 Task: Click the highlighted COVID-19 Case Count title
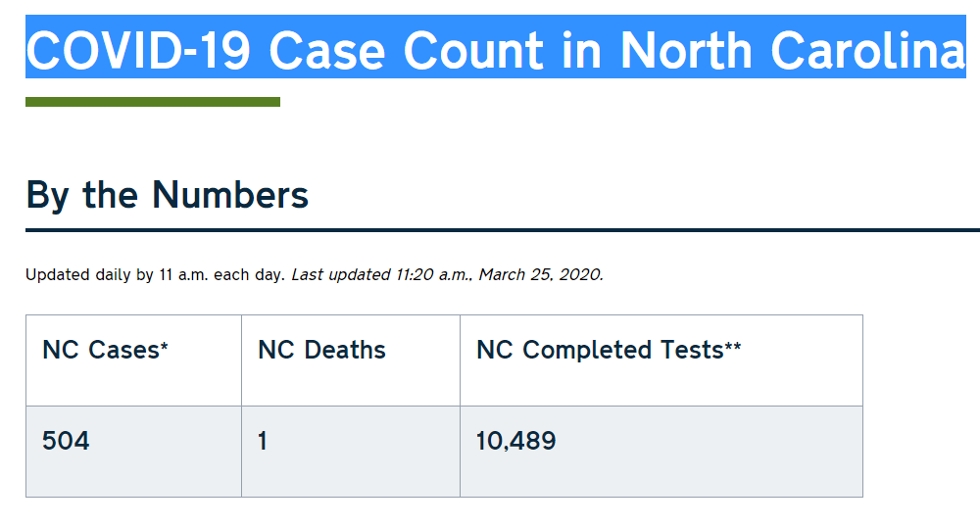[x=495, y=49]
